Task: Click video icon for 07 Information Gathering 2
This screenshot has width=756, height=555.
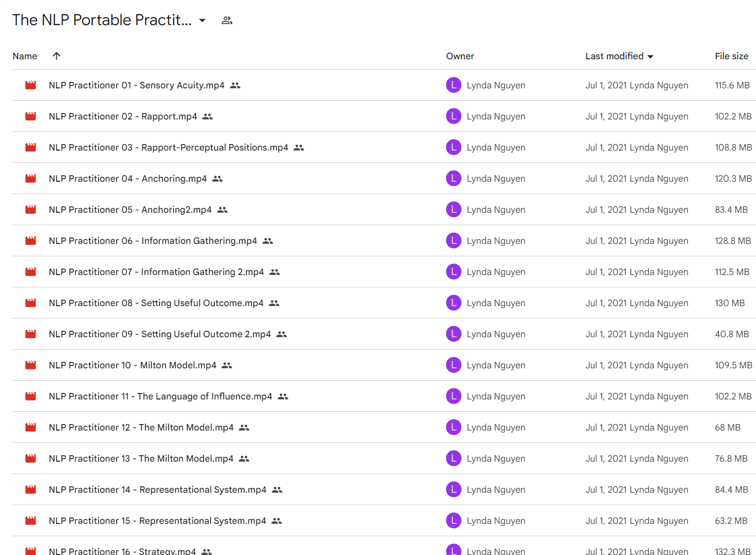Action: (x=31, y=272)
